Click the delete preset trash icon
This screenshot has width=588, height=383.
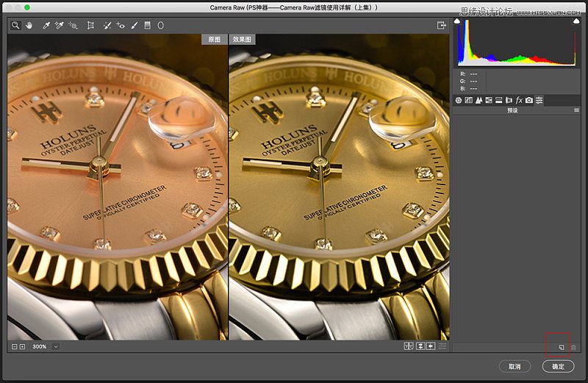click(x=573, y=348)
